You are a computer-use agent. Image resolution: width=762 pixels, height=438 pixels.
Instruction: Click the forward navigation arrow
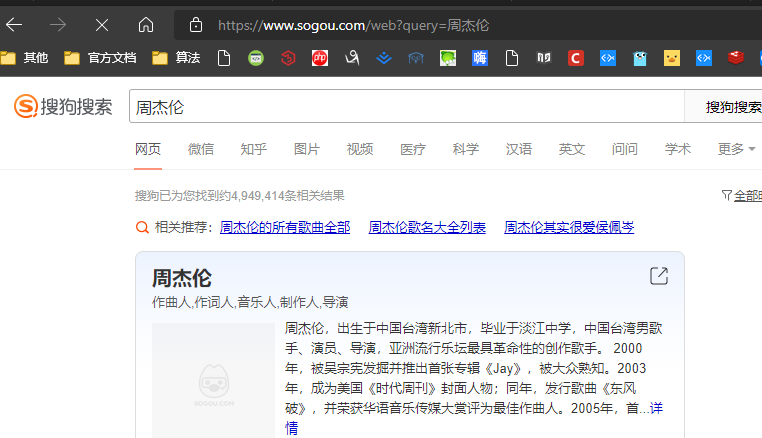(58, 24)
